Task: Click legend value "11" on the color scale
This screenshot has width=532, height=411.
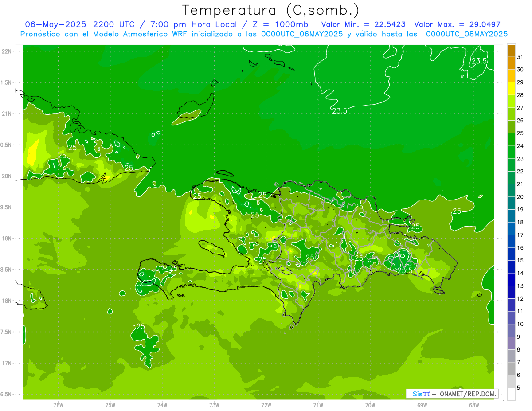Action: (x=520, y=311)
